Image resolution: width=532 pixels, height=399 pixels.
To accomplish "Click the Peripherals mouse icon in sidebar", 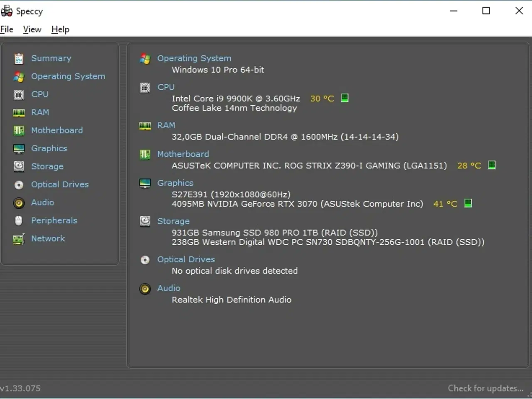I will 19,221.
